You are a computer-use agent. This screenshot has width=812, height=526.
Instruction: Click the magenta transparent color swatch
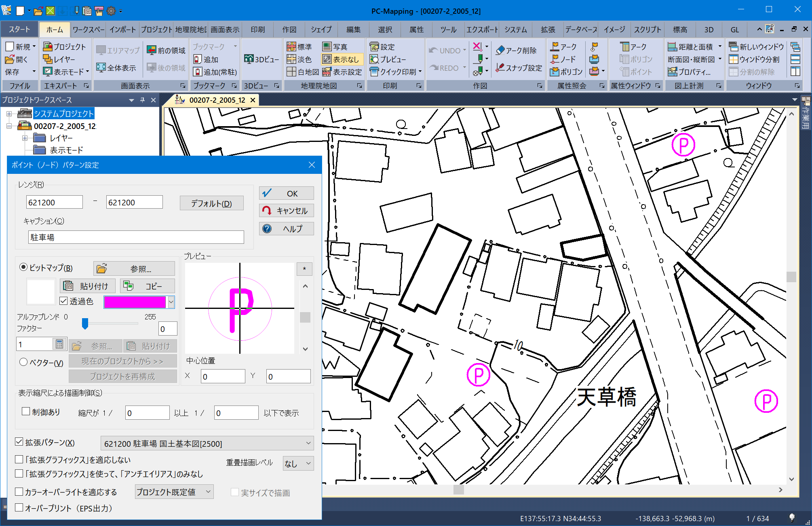135,302
